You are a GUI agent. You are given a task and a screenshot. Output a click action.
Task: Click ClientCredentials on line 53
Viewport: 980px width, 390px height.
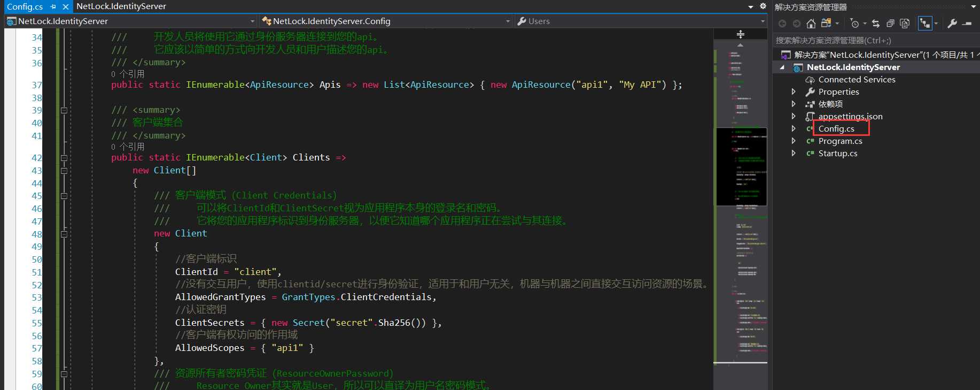[386, 297]
